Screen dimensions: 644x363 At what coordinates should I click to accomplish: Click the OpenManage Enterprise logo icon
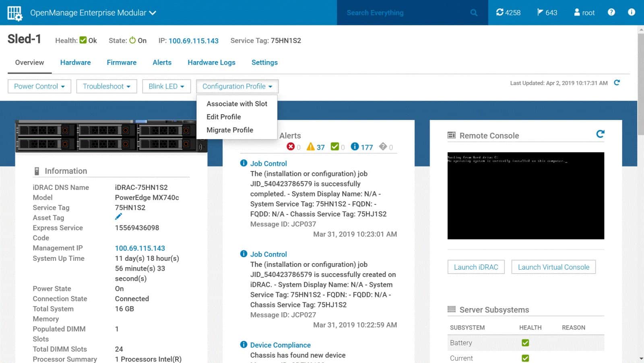click(x=15, y=13)
